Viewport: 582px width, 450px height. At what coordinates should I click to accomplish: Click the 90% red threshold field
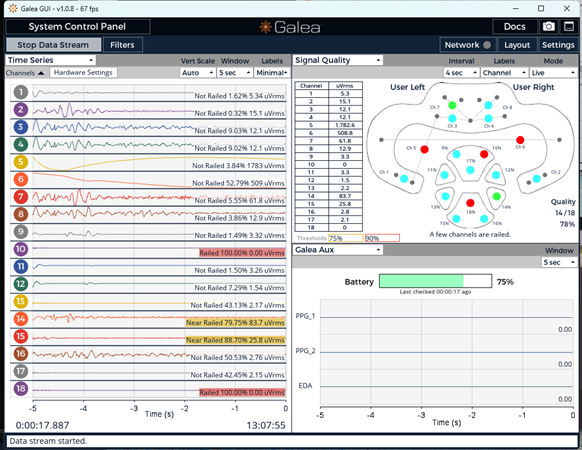coord(382,238)
